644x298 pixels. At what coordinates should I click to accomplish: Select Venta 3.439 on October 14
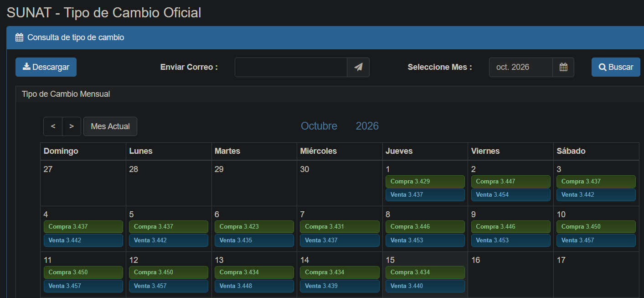pyautogui.click(x=340, y=286)
